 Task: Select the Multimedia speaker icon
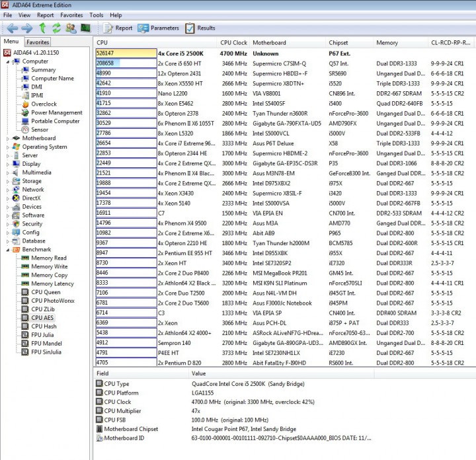(x=16, y=172)
